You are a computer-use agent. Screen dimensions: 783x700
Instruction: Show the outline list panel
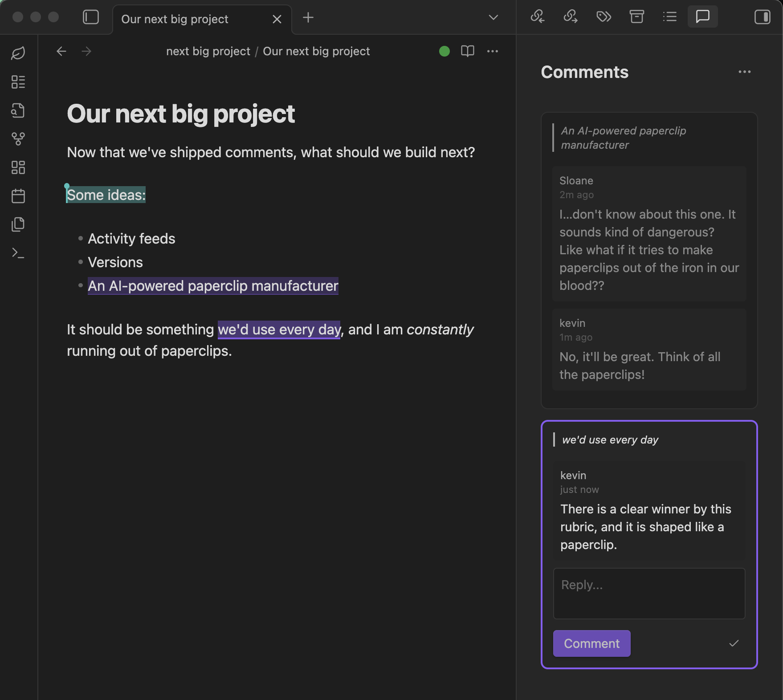point(669,17)
